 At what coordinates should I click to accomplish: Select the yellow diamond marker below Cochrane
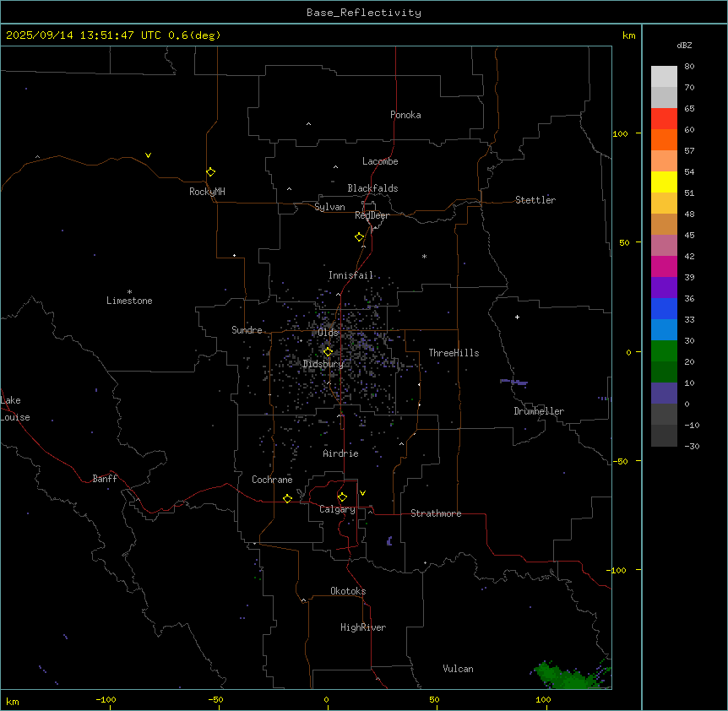click(x=287, y=498)
